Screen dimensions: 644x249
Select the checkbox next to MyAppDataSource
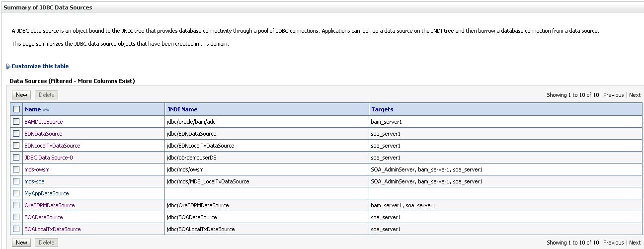tap(16, 193)
